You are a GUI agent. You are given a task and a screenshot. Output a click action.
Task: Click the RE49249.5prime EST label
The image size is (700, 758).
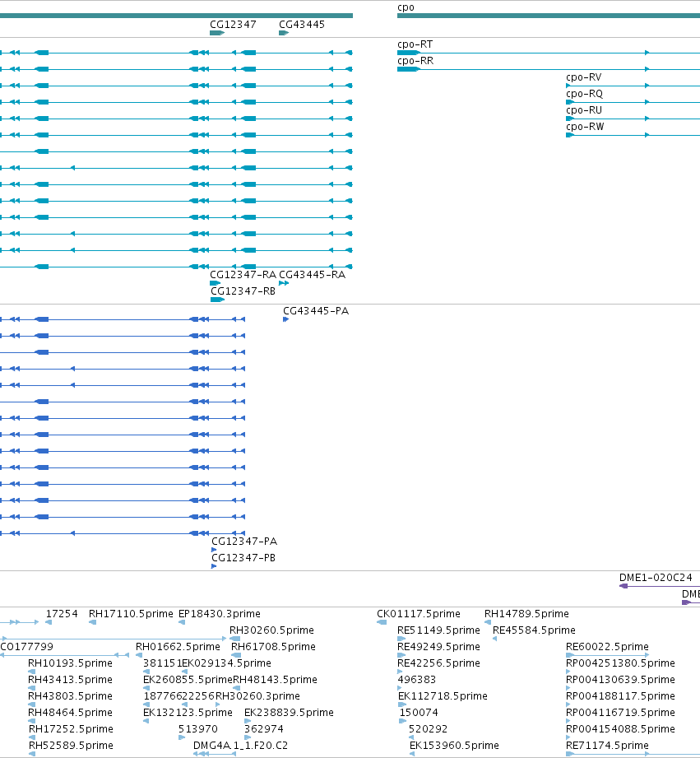tap(438, 646)
